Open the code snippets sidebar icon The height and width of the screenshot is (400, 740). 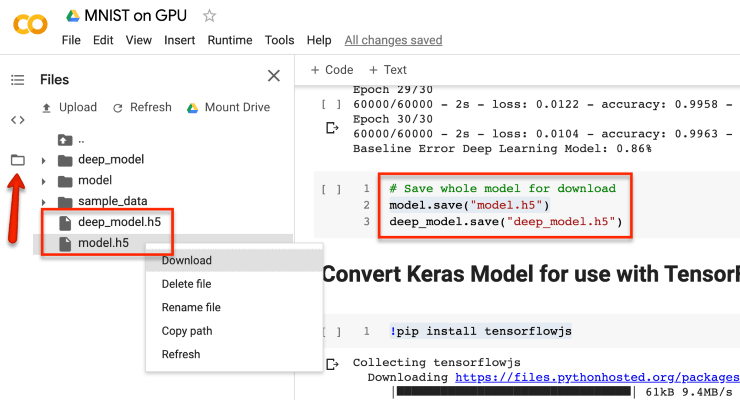(17, 120)
